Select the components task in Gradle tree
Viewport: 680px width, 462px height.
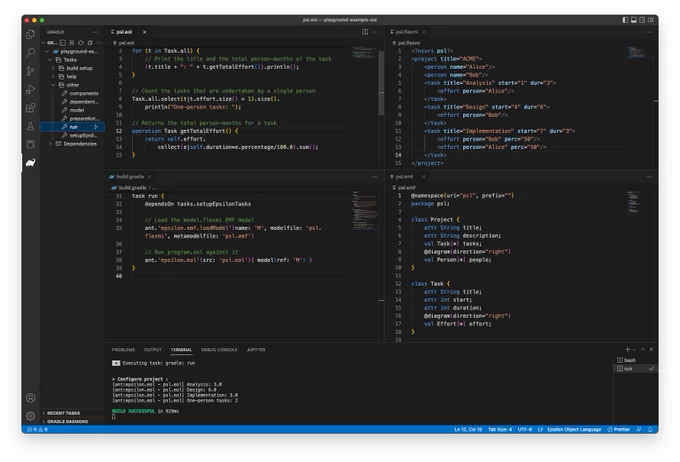pos(84,93)
